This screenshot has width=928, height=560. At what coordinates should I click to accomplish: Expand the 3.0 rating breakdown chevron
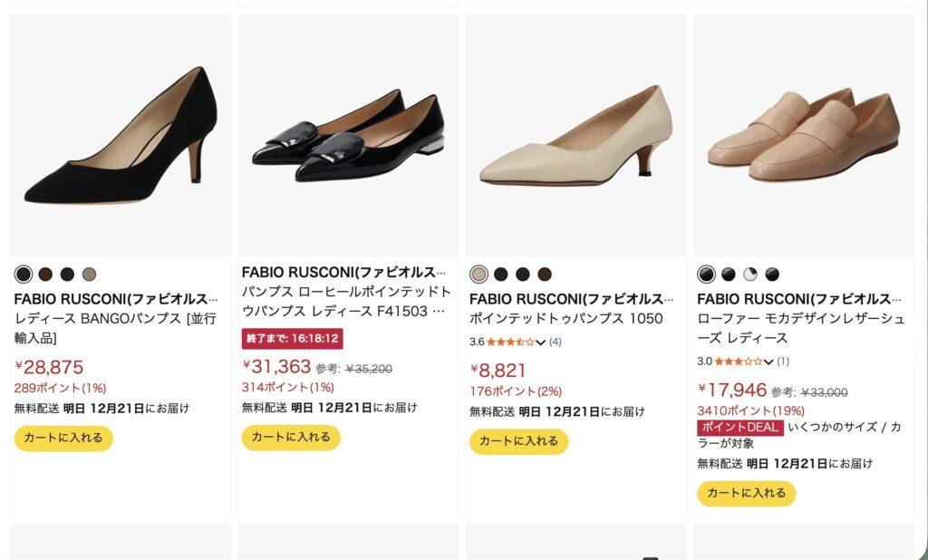pos(768,362)
